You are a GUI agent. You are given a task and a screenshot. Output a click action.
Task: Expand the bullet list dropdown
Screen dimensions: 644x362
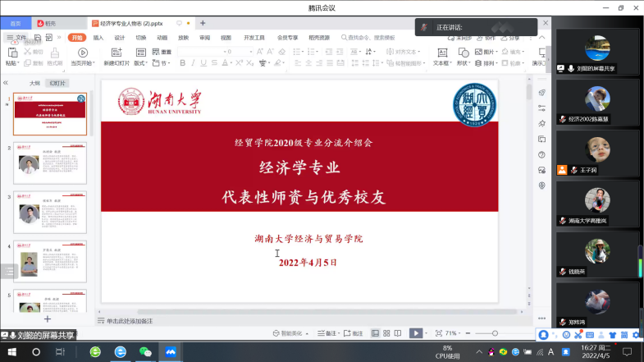coord(303,52)
